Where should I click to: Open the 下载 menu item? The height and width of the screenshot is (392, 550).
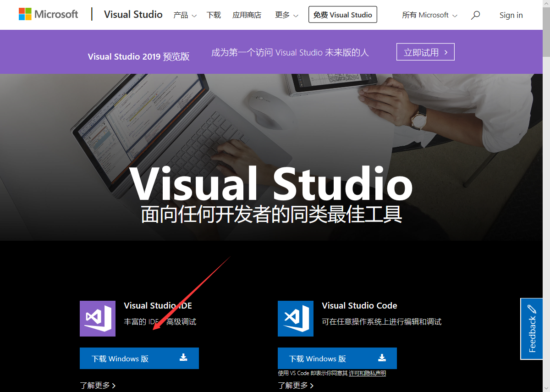click(x=214, y=15)
